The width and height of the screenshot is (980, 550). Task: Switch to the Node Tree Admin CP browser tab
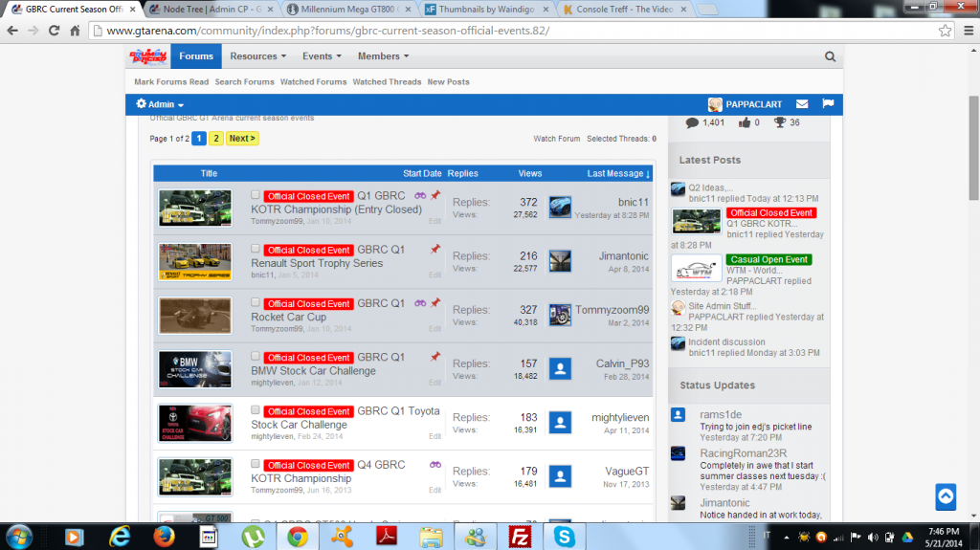point(212,10)
